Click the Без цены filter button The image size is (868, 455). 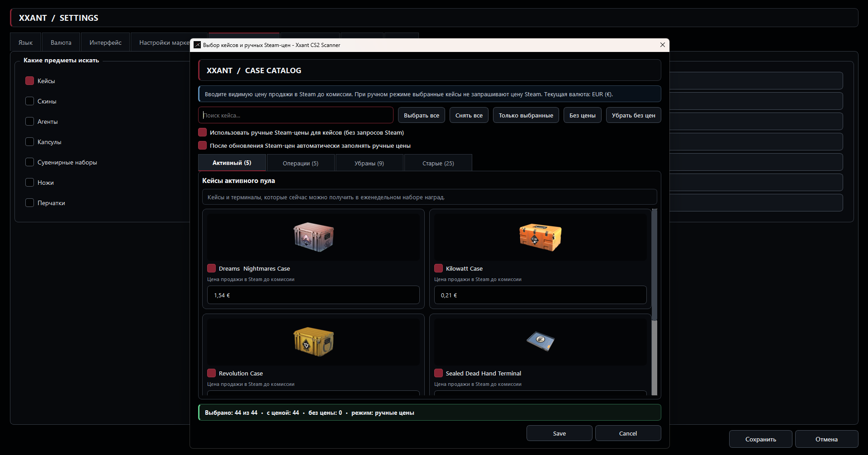tap(583, 115)
